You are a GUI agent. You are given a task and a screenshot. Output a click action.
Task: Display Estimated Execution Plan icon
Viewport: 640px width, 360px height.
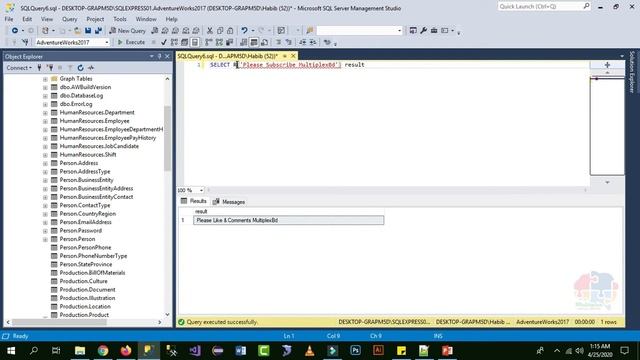[x=174, y=42]
